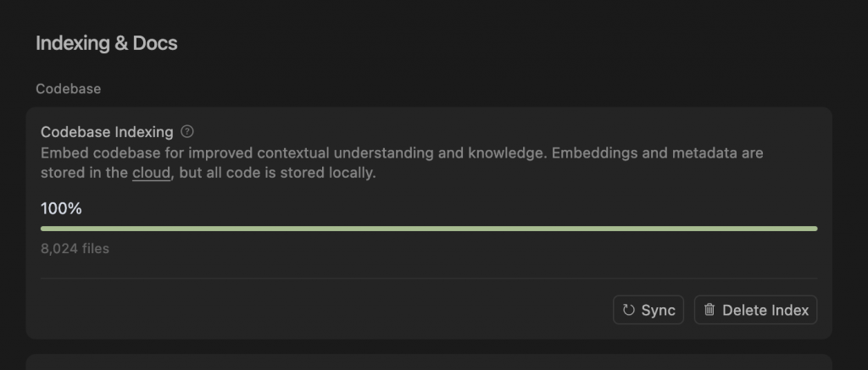
Task: Click the Indexing & Docs page heading
Action: (x=107, y=43)
